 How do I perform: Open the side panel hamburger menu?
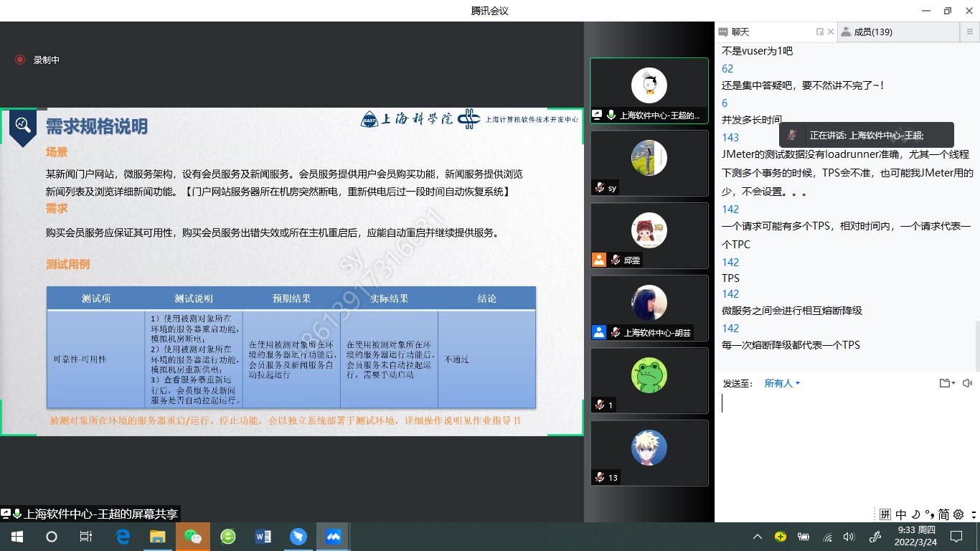pyautogui.click(x=969, y=32)
